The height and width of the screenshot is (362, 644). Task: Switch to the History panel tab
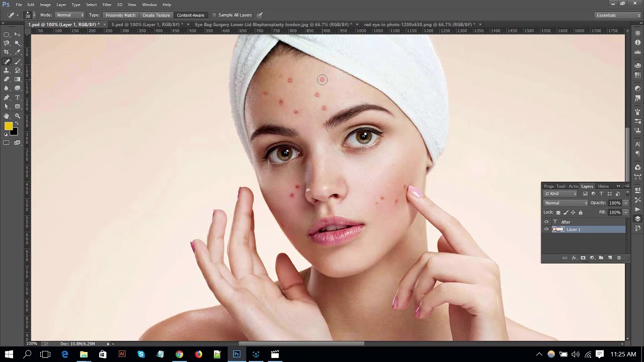(603, 186)
